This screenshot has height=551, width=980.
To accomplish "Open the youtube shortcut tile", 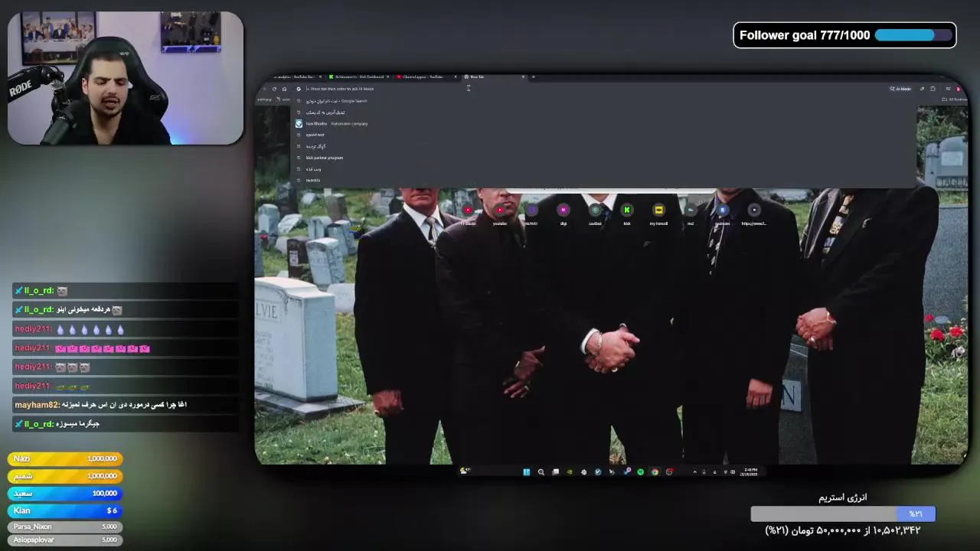I will (500, 214).
